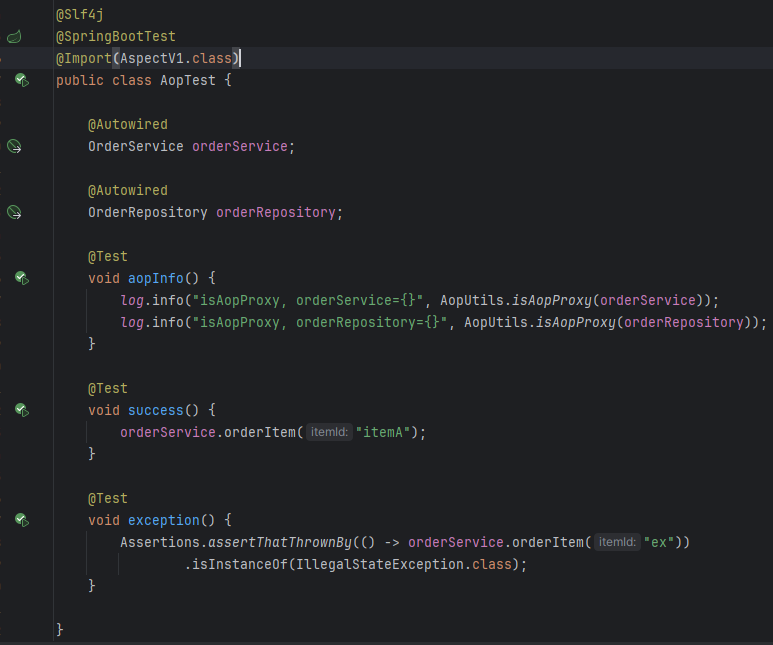Click the closing brace of AopTest class
Screen dimensions: 773x645
(60, 630)
